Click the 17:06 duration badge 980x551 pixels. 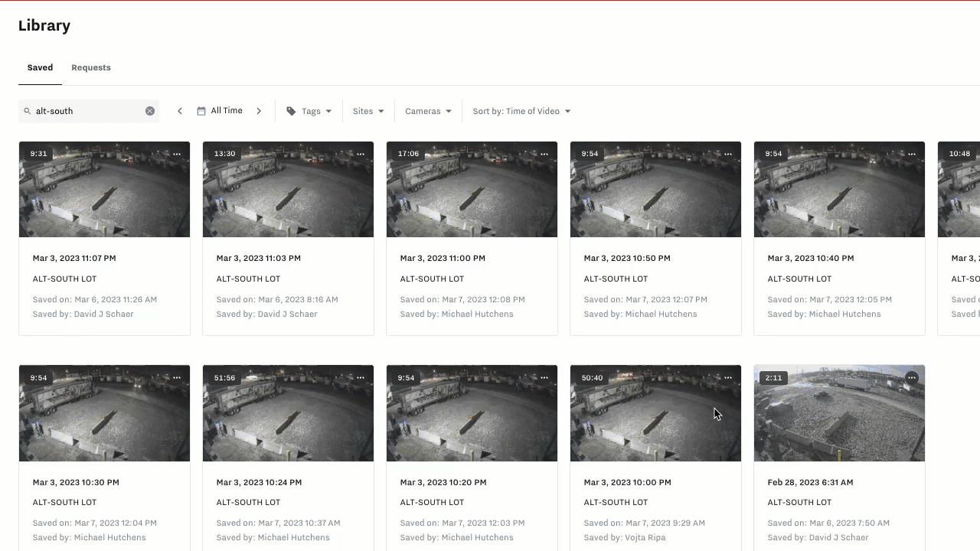pos(408,154)
